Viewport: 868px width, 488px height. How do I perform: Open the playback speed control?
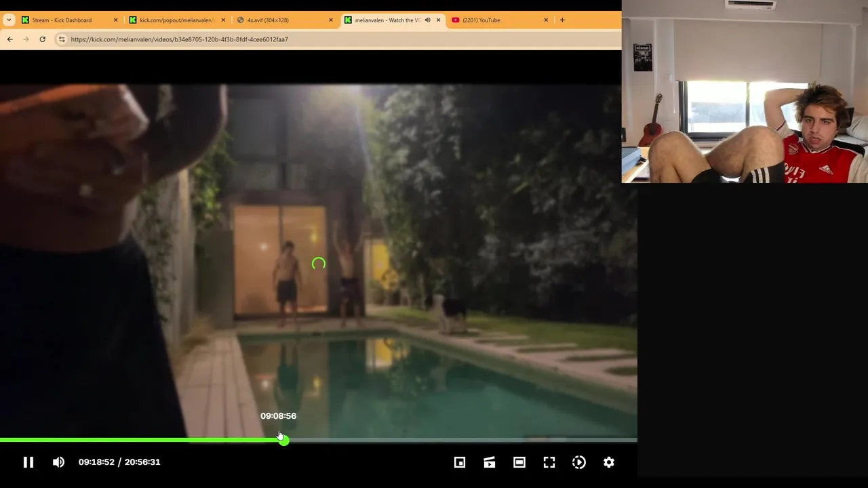click(x=579, y=462)
